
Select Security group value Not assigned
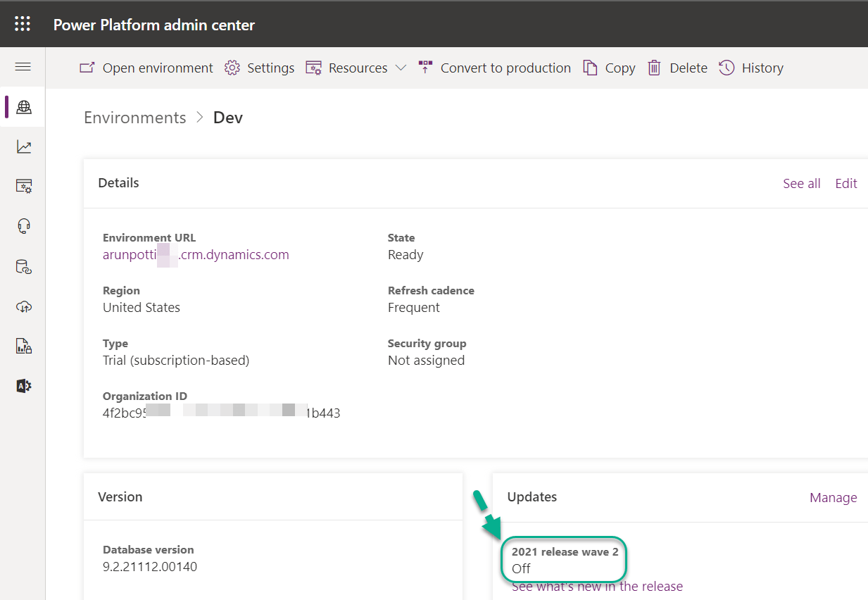[427, 361]
